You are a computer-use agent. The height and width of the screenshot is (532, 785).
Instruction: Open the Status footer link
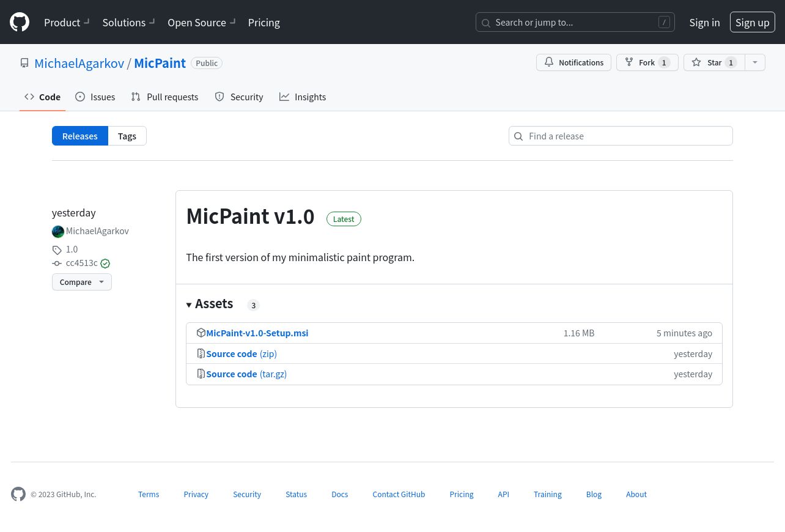pos(297,494)
